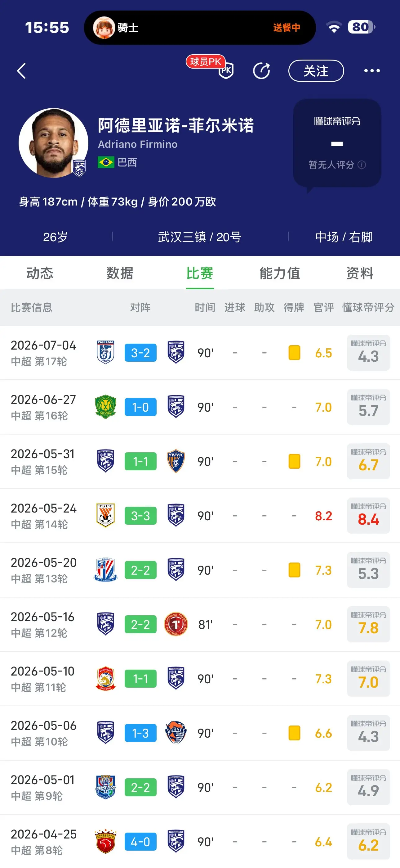
Task: Switch to the 数据 tab
Action: click(120, 273)
